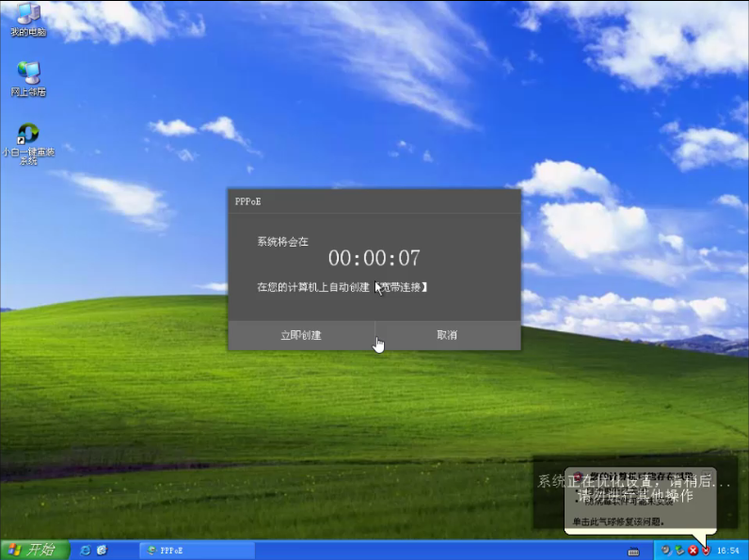Image resolution: width=749 pixels, height=560 pixels.
Task: Select the PPPoE taskbar button
Action: 196,550
